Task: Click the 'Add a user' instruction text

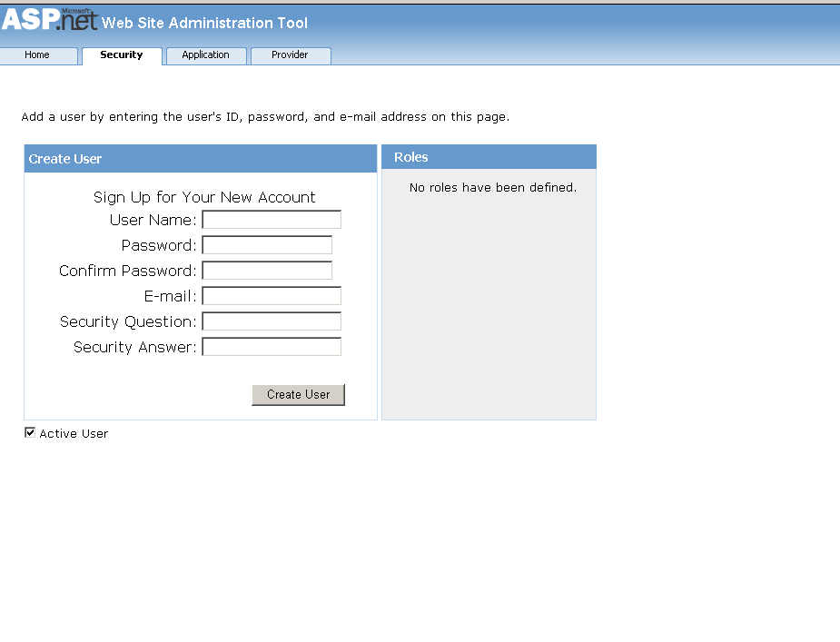Action: pos(265,117)
